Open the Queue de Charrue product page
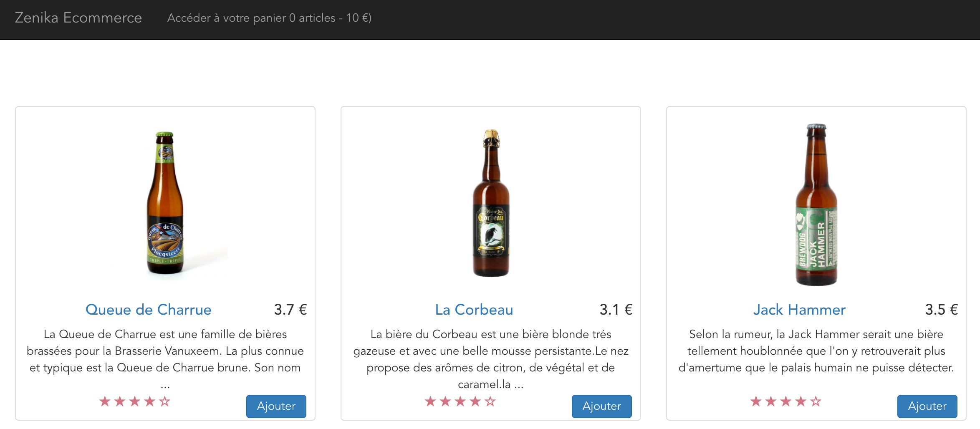980x429 pixels. click(149, 310)
